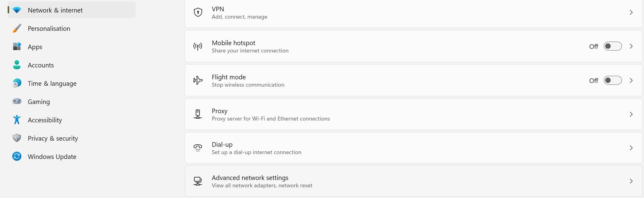This screenshot has height=198, width=644.
Task: Enable the Mobile hotspot toggle
Action: pyautogui.click(x=612, y=46)
